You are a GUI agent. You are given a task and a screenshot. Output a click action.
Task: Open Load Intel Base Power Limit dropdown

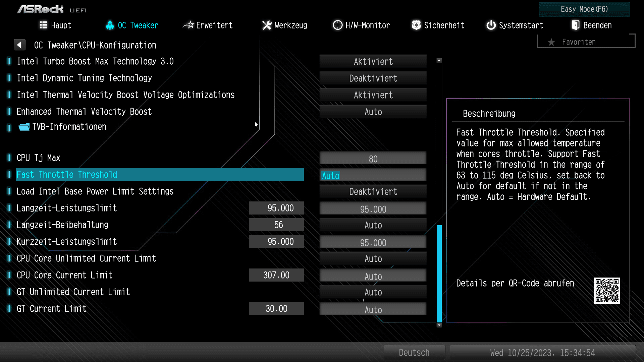373,192
